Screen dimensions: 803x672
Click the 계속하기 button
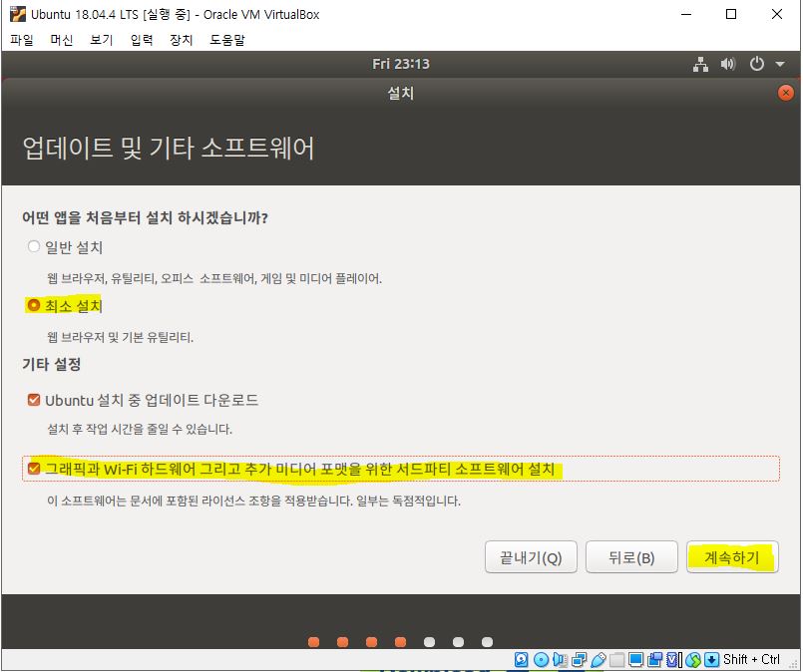[732, 557]
